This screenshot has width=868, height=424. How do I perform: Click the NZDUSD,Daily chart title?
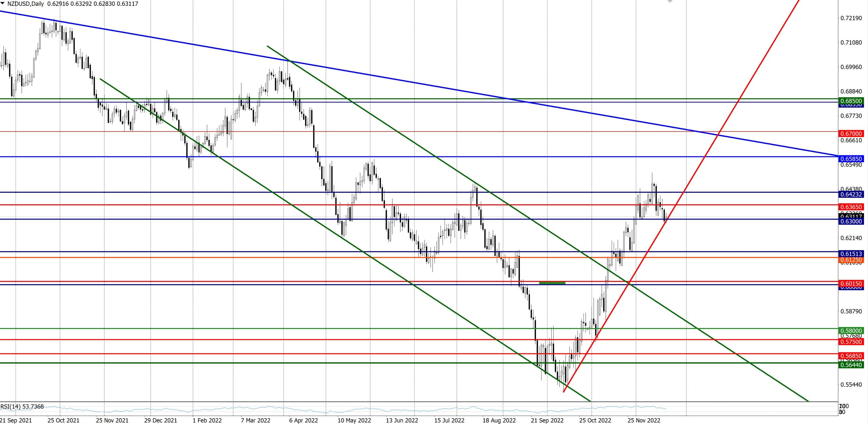point(25,4)
